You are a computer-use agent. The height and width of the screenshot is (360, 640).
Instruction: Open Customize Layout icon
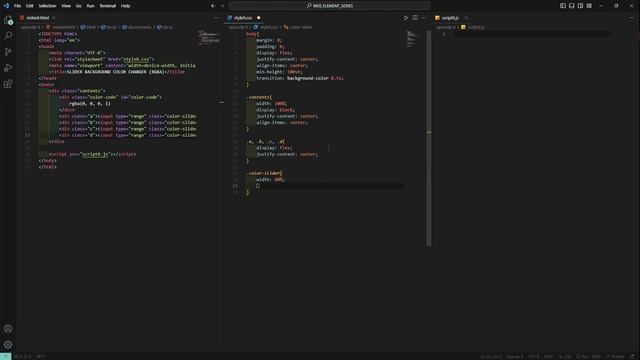point(589,6)
